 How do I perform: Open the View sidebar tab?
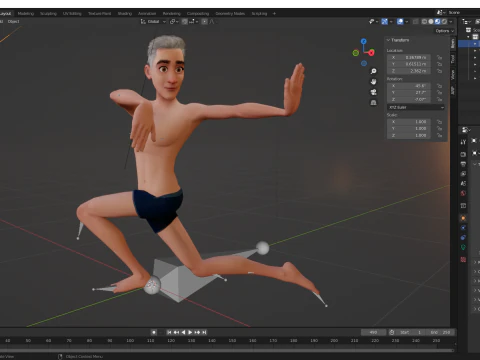(453, 75)
